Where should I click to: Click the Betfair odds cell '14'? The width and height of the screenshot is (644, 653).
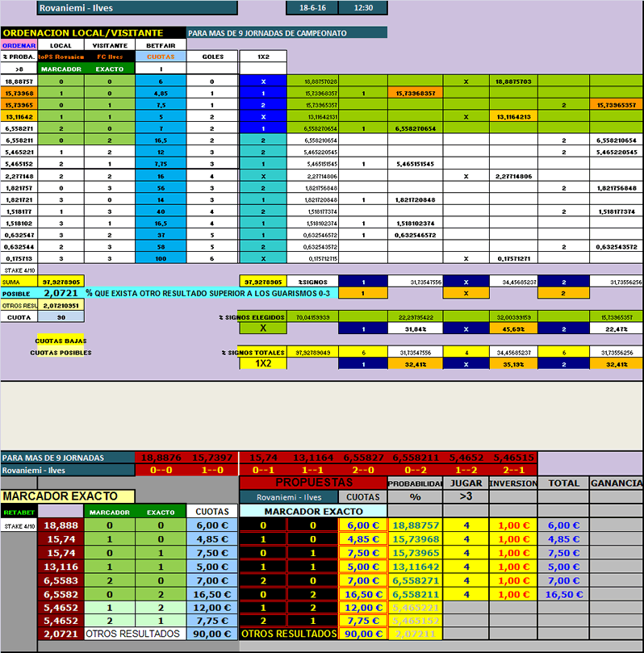click(161, 199)
